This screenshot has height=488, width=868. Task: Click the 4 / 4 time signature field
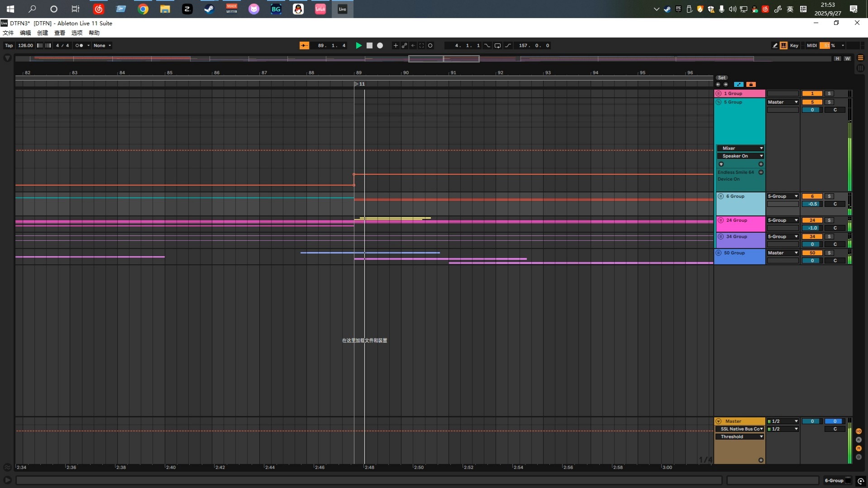(62, 45)
